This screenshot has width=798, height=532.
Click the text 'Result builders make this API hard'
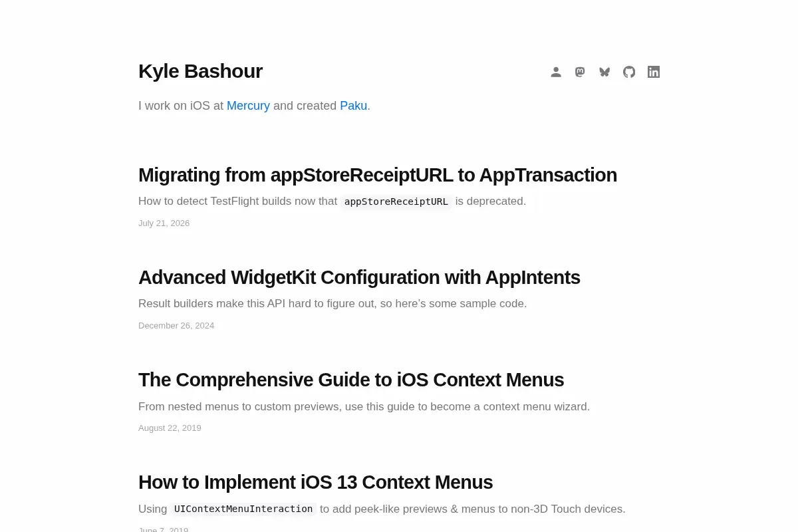pos(225,304)
